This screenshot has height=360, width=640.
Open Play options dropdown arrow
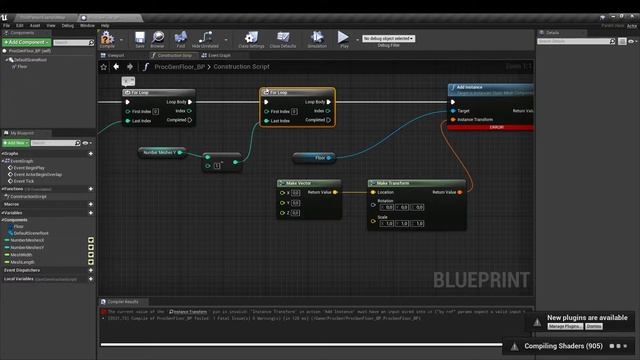pos(357,40)
